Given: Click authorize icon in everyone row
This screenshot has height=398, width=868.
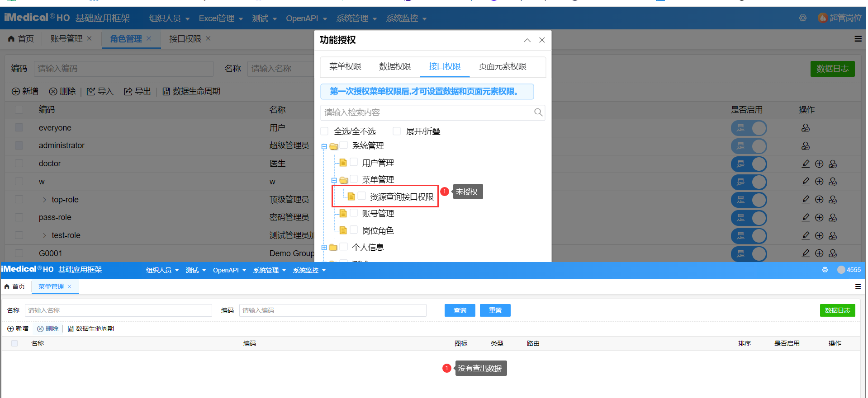Looking at the screenshot, I should 806,128.
